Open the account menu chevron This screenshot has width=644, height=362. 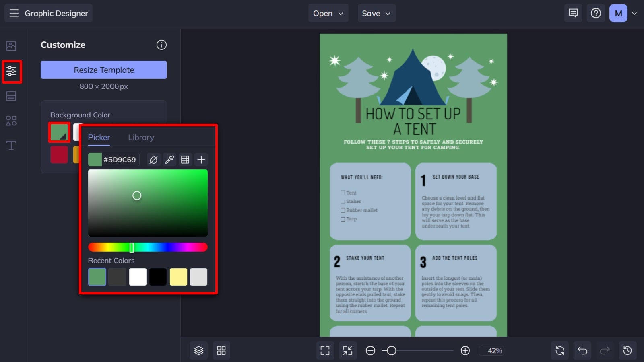pos(634,13)
